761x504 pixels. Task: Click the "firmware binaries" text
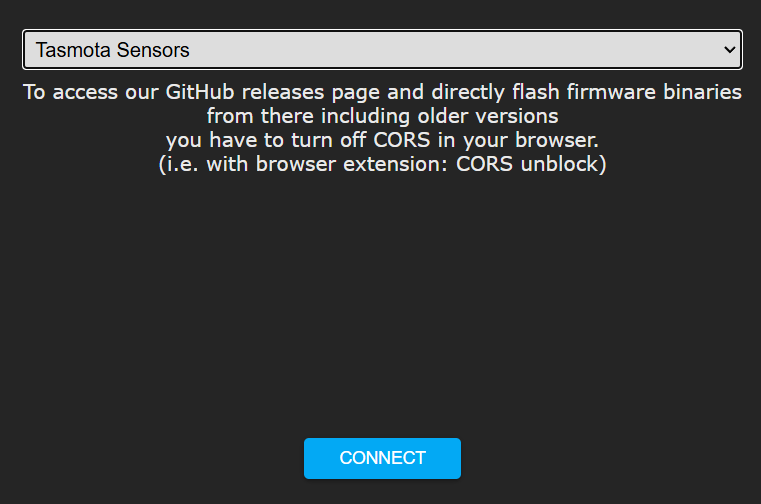tap(650, 93)
